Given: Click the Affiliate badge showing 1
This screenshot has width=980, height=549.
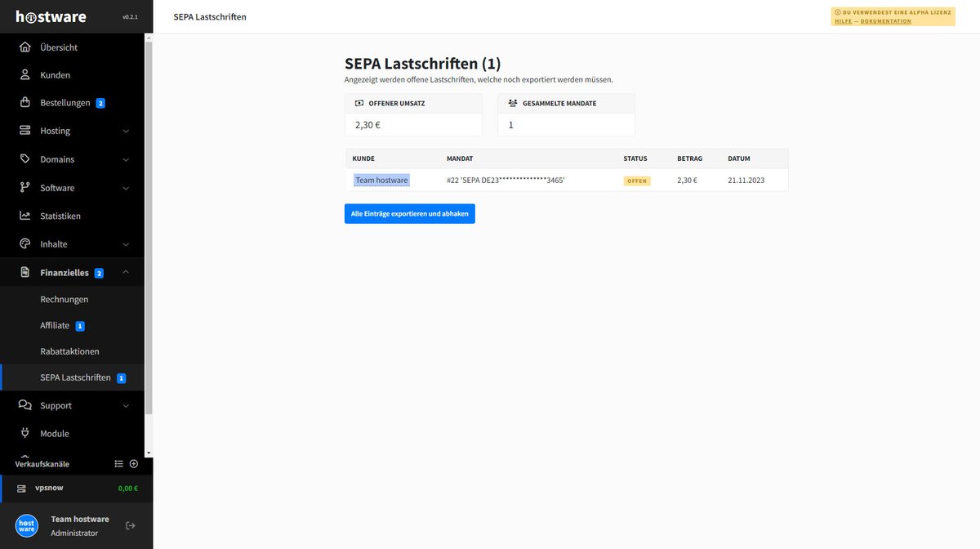Looking at the screenshot, I should [x=80, y=326].
